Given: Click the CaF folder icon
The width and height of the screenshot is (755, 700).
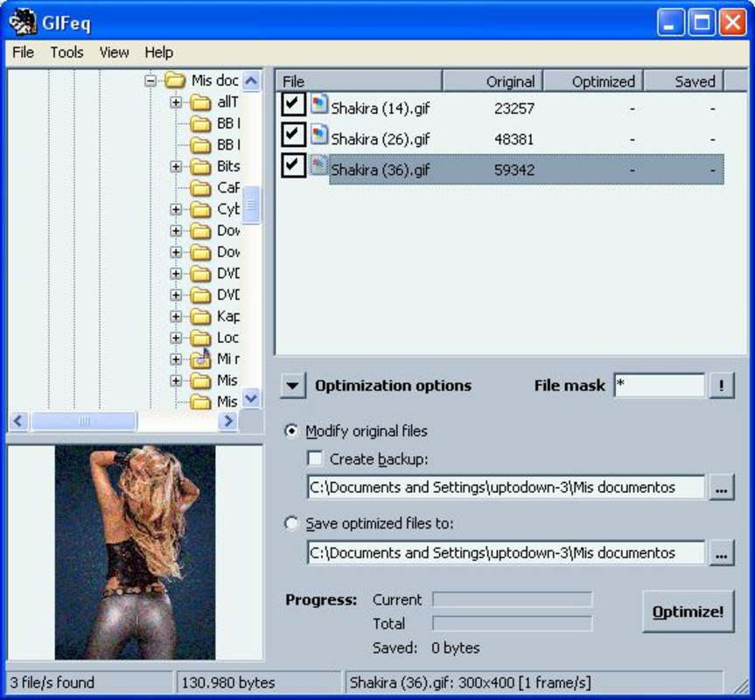Looking at the screenshot, I should click(200, 188).
